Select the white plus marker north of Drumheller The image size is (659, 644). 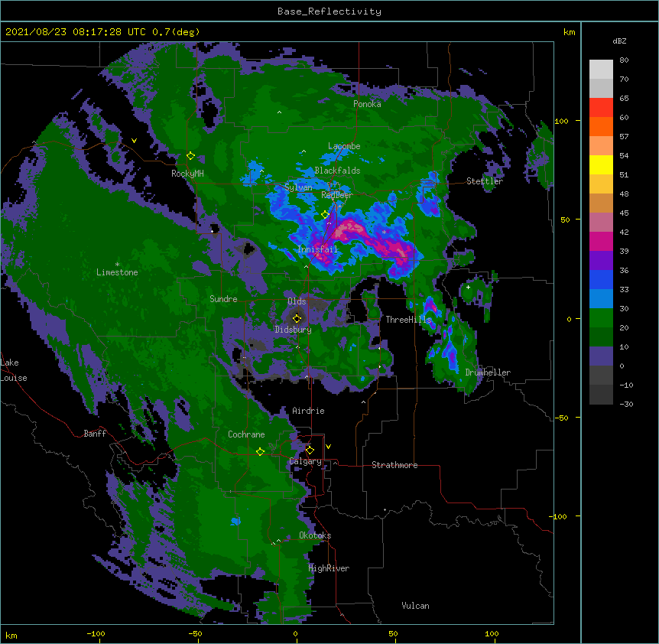(x=468, y=287)
